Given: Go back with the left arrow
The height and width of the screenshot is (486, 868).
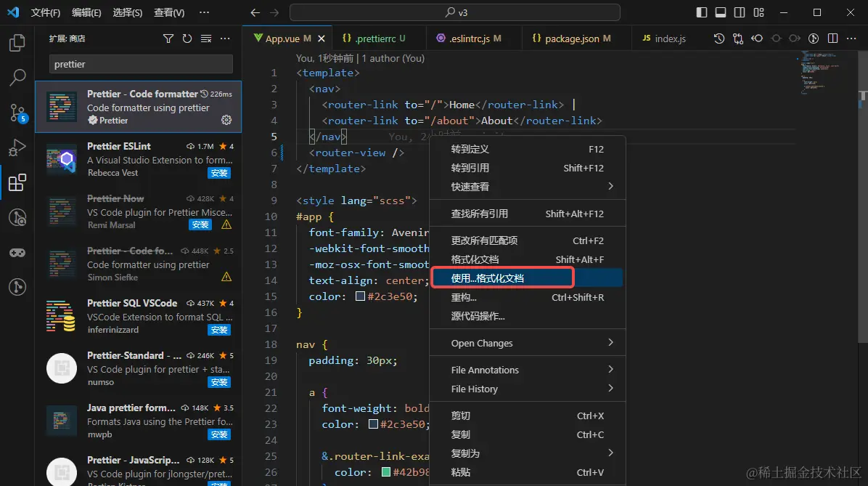Looking at the screenshot, I should 255,12.
